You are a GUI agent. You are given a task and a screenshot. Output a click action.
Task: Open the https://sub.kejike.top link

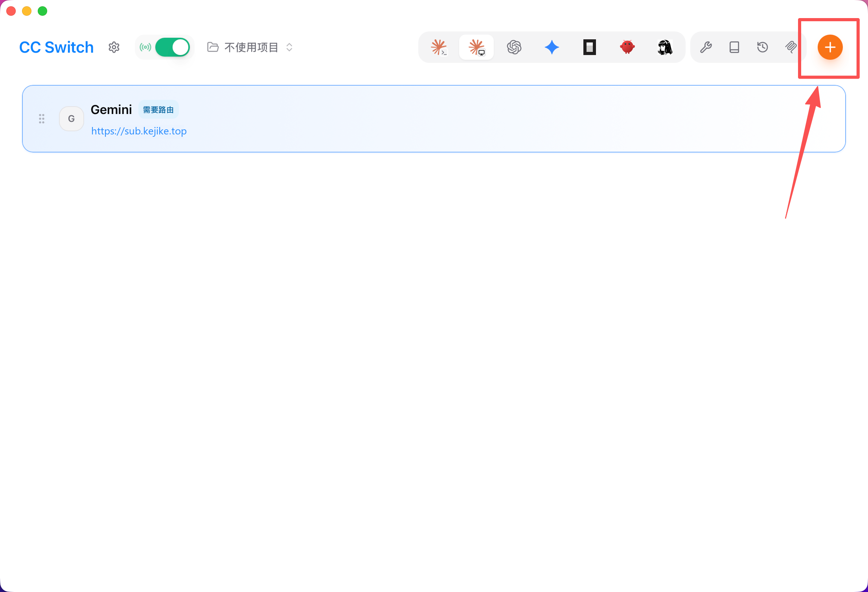click(x=139, y=131)
